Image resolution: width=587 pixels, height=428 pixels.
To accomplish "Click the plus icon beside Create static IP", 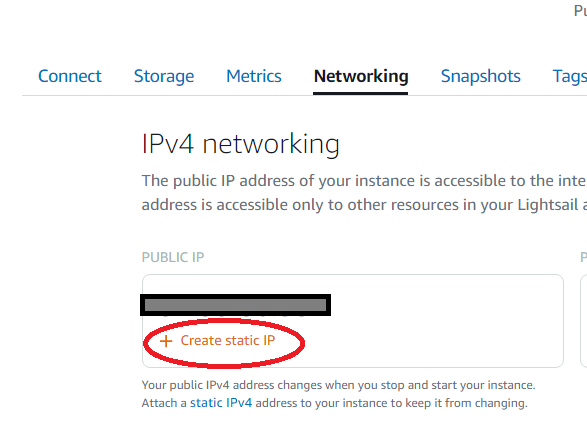I will point(166,341).
